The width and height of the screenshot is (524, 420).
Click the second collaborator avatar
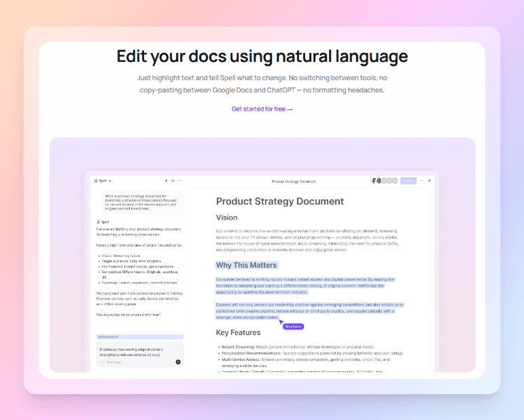point(379,181)
